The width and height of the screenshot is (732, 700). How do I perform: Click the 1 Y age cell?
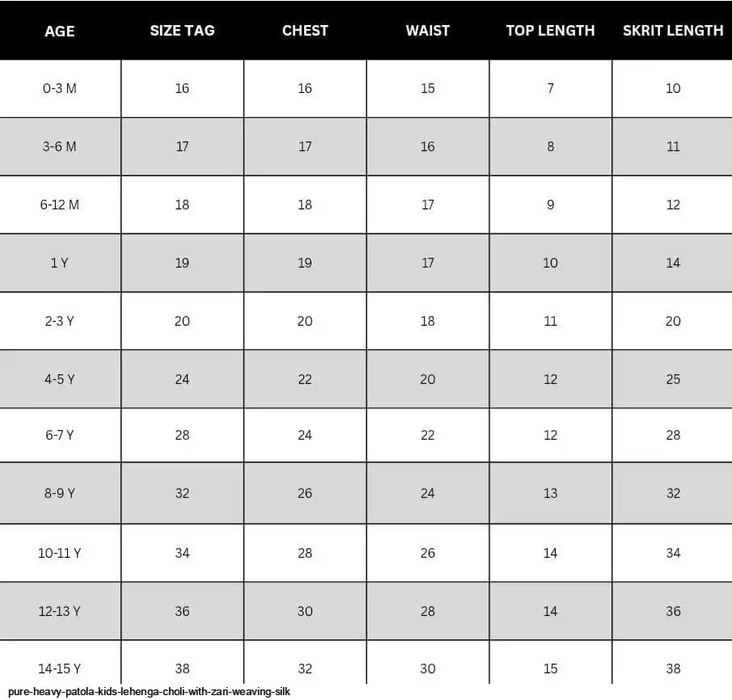pyautogui.click(x=60, y=264)
